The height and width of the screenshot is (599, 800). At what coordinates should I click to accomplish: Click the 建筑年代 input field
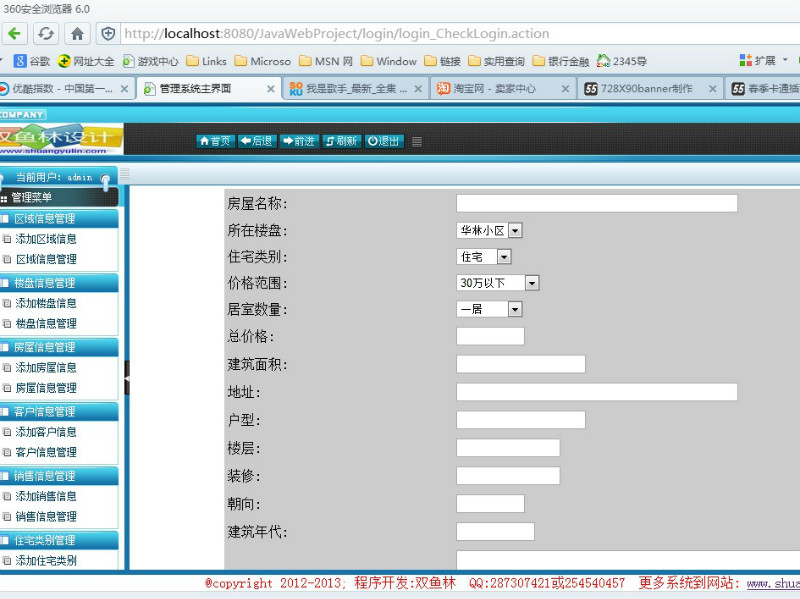click(x=495, y=532)
